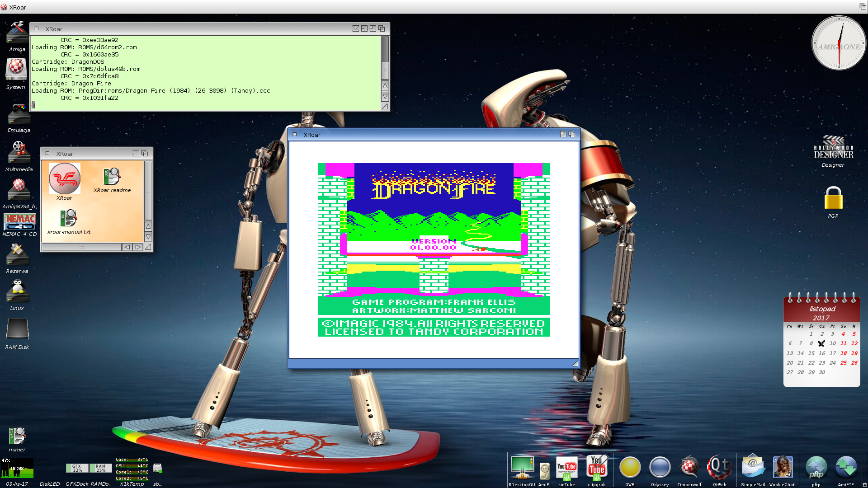
Task: Click the GFX usage docky
Action: (x=77, y=468)
